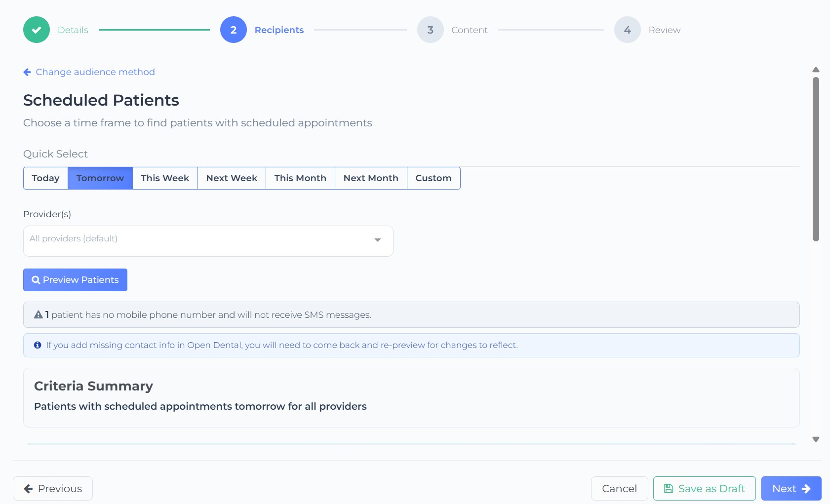Click the scrollbar down arrow
This screenshot has height=504, width=830.
click(x=816, y=439)
